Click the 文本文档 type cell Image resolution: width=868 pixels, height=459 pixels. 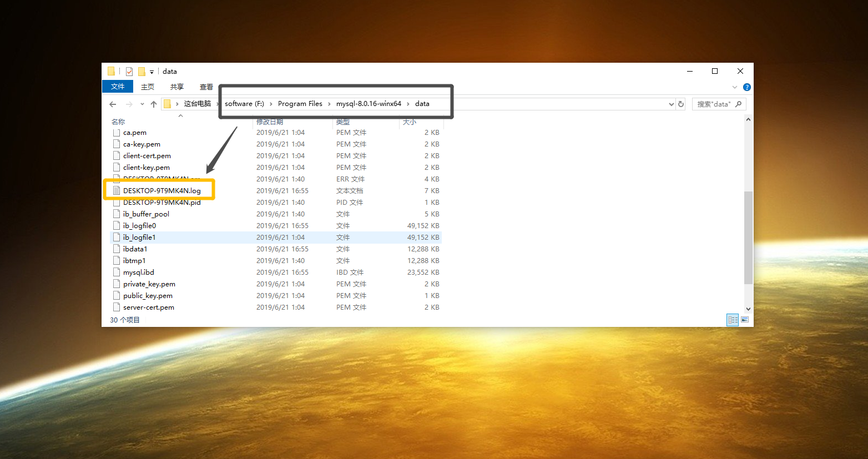[x=350, y=191]
